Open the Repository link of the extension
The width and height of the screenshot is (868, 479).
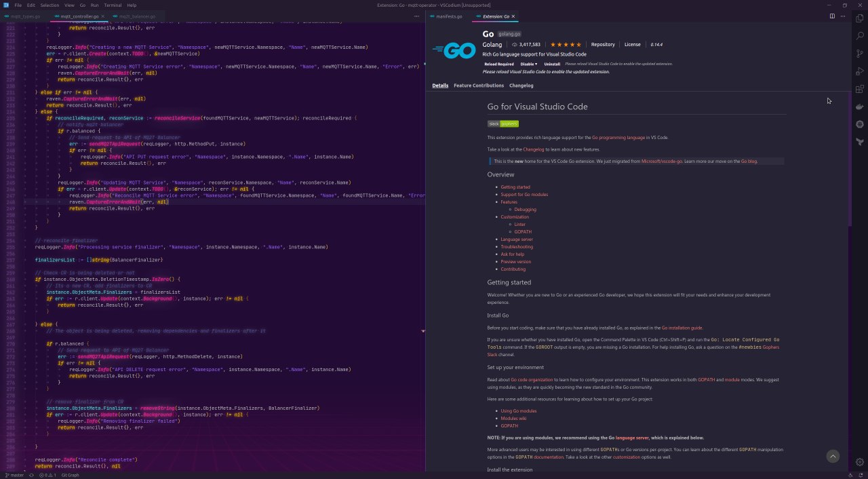click(603, 45)
